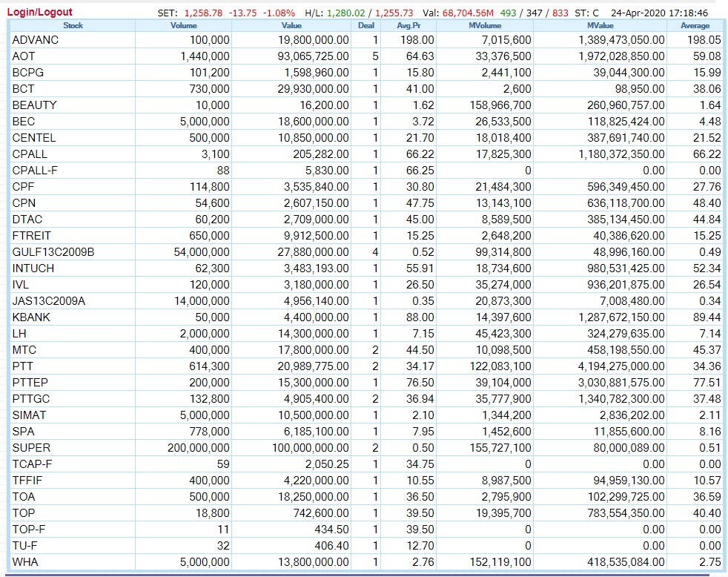
Task: Click market value 68,704.56M
Action: (468, 13)
